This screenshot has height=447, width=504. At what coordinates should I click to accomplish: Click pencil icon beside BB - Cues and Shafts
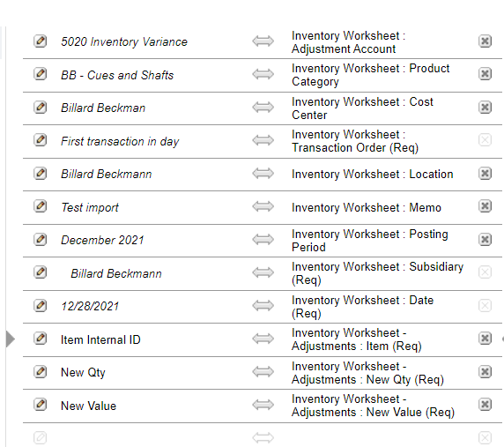(x=41, y=74)
